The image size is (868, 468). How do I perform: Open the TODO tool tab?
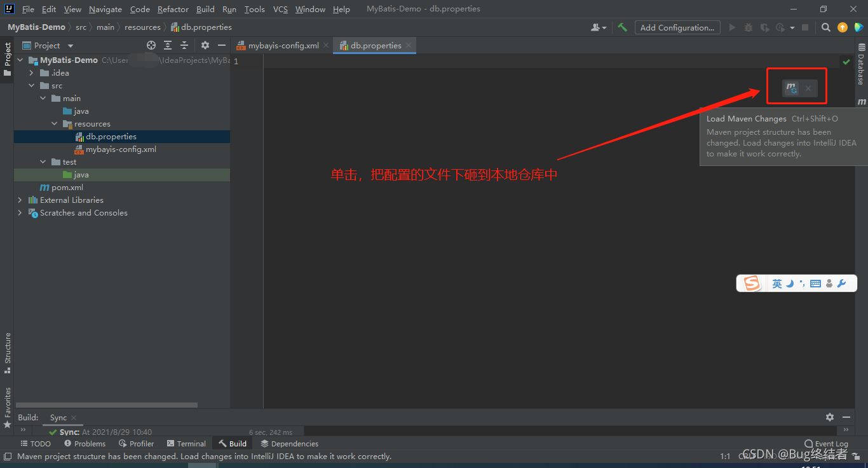point(36,444)
